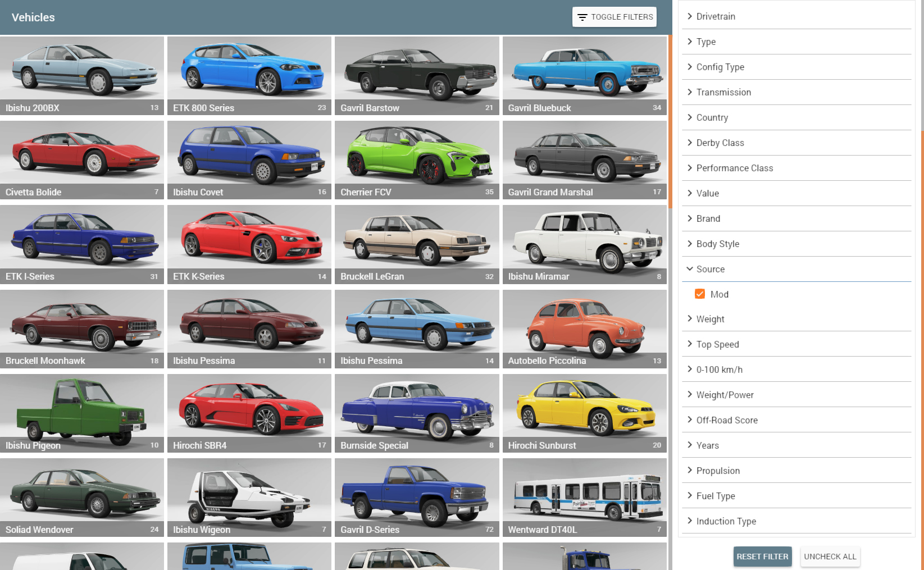Pick the Civetta Bolide sports car

click(82, 160)
